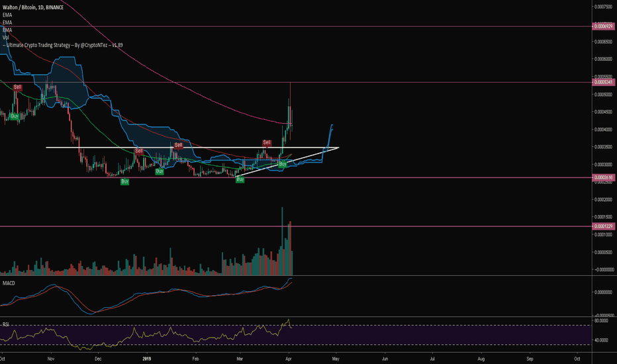Select the Nov label on time axis
This screenshot has height=364, width=617.
click(x=50, y=359)
